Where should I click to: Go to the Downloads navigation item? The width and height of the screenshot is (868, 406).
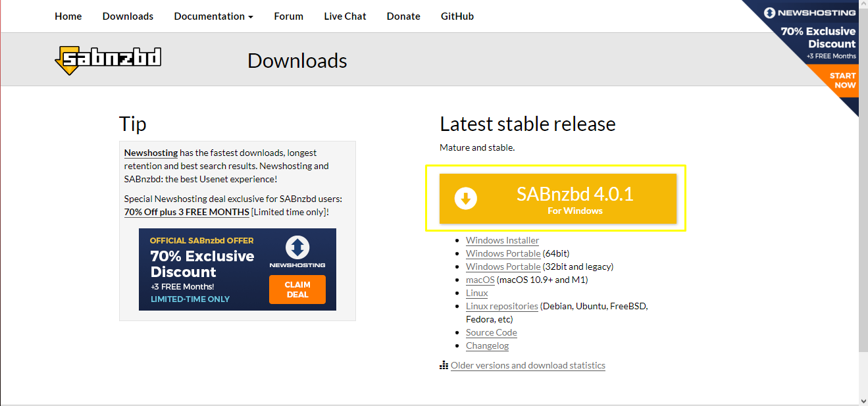coord(128,16)
